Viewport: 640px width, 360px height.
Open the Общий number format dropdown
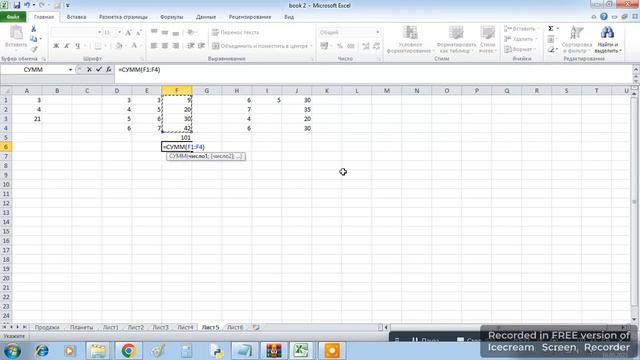click(378, 32)
